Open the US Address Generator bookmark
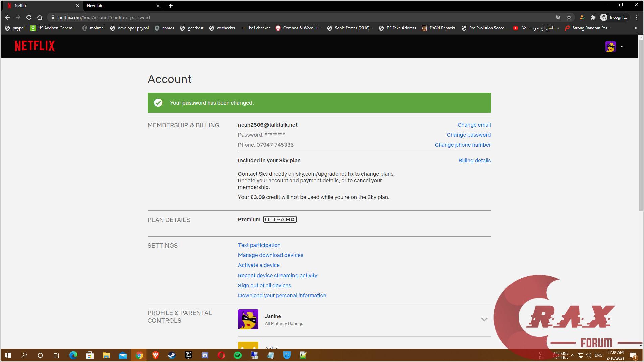 53,28
